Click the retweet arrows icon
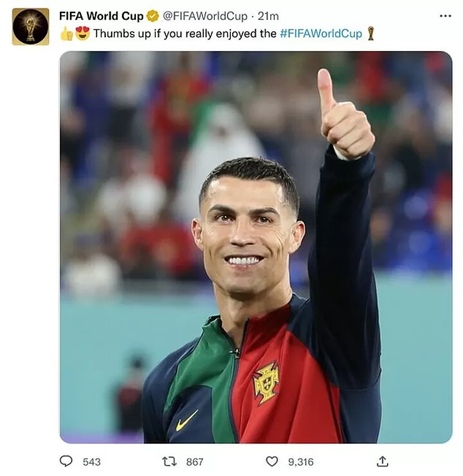463x476 pixels. pos(169,462)
